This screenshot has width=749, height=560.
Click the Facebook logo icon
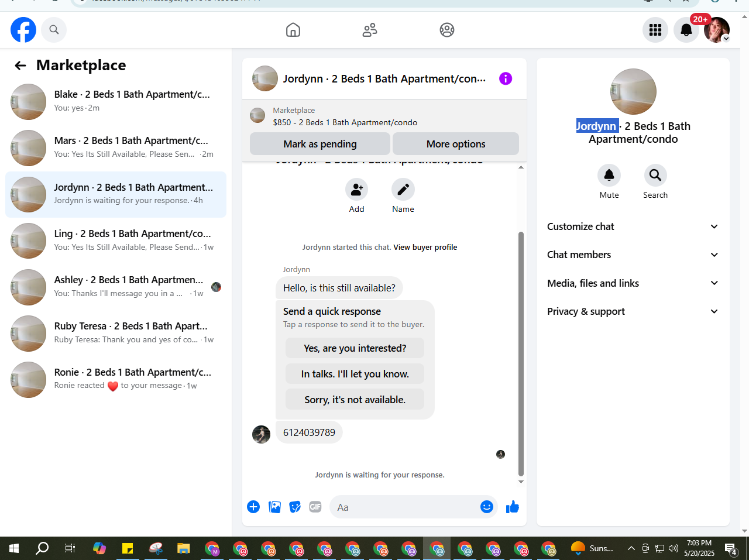click(23, 30)
